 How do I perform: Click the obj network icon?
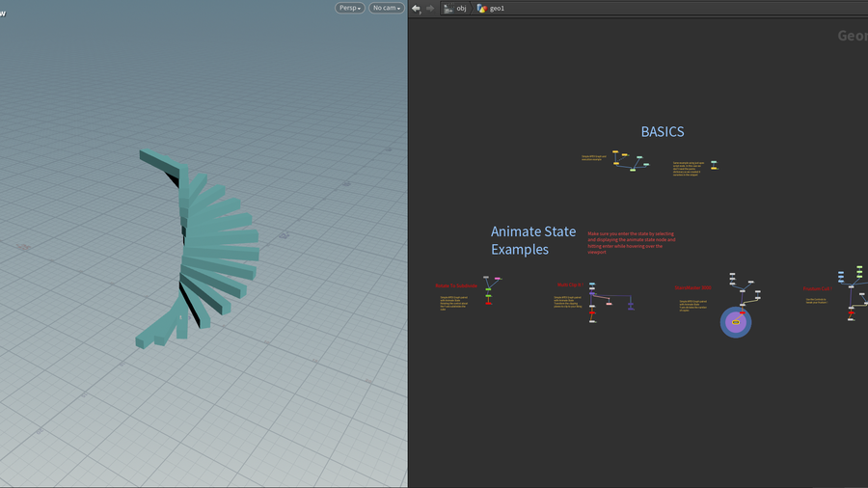448,8
